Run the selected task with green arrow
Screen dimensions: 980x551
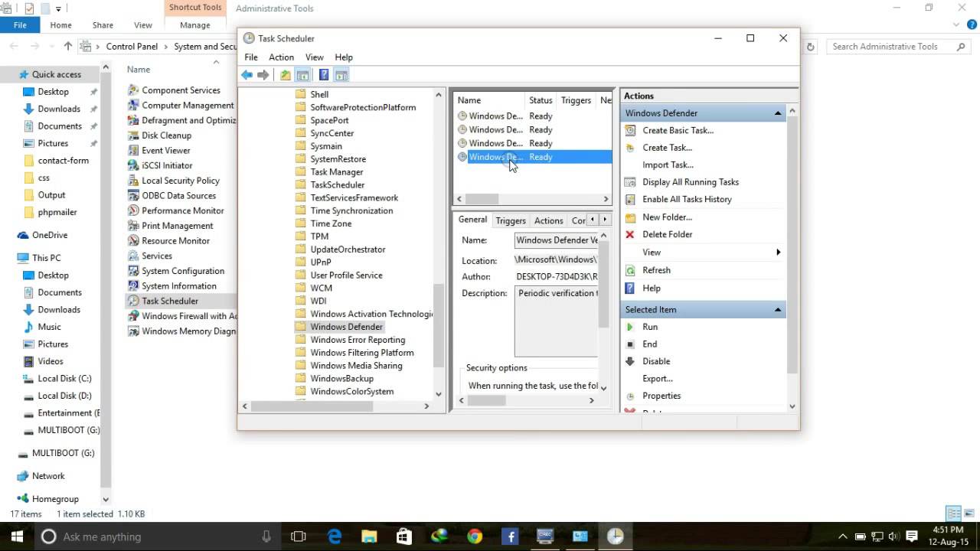(x=630, y=327)
